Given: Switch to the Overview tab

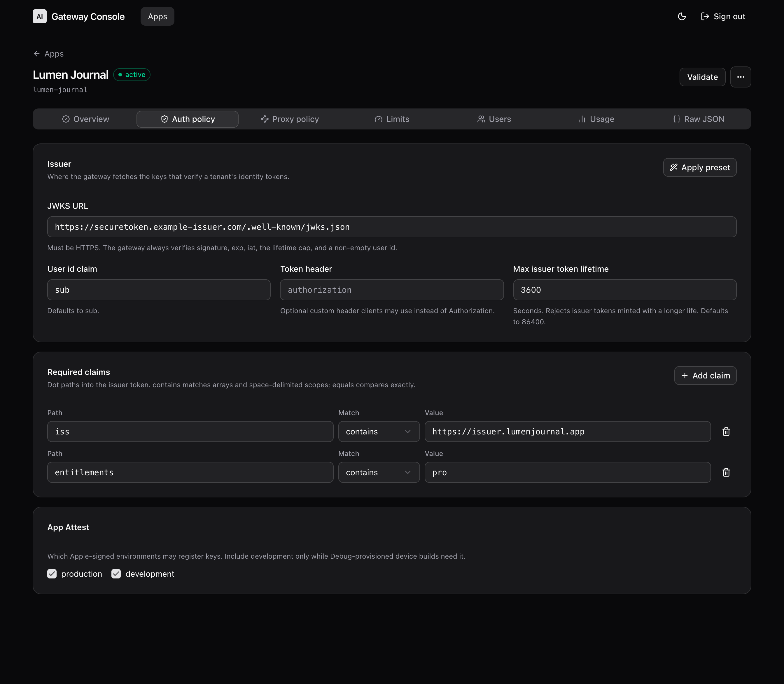Looking at the screenshot, I should [x=85, y=119].
